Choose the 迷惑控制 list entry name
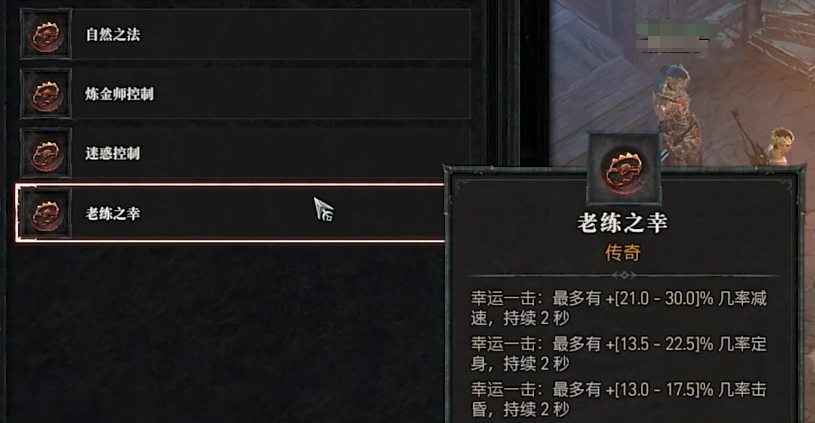This screenshot has height=423, width=815. 113,153
